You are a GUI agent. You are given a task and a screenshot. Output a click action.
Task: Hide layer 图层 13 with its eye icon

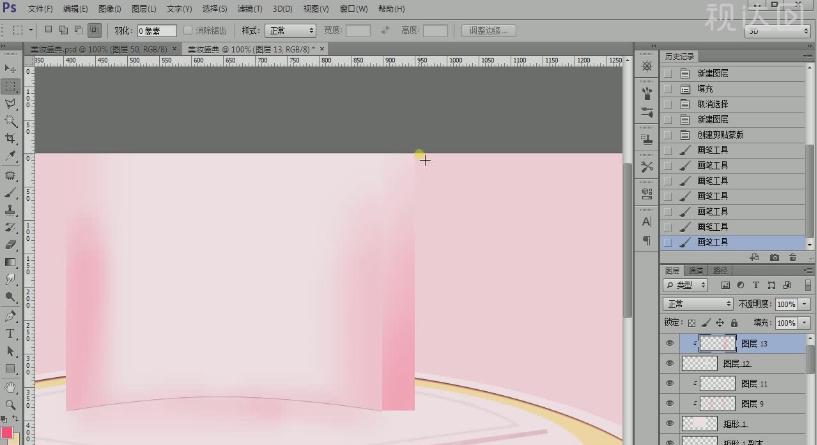(x=670, y=343)
